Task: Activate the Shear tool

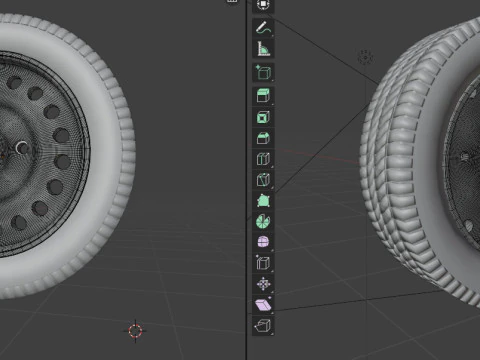Action: (x=263, y=305)
